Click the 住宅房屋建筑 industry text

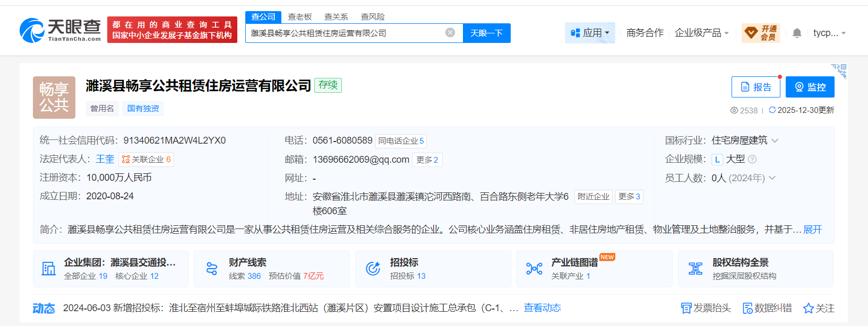click(740, 140)
